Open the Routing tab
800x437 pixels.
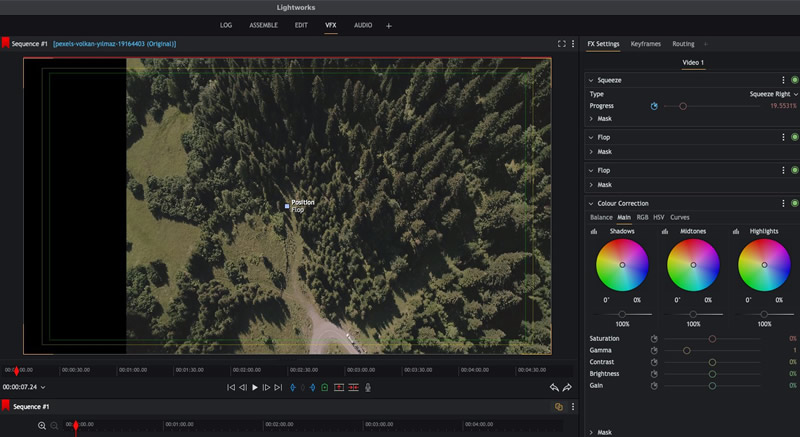coord(683,44)
